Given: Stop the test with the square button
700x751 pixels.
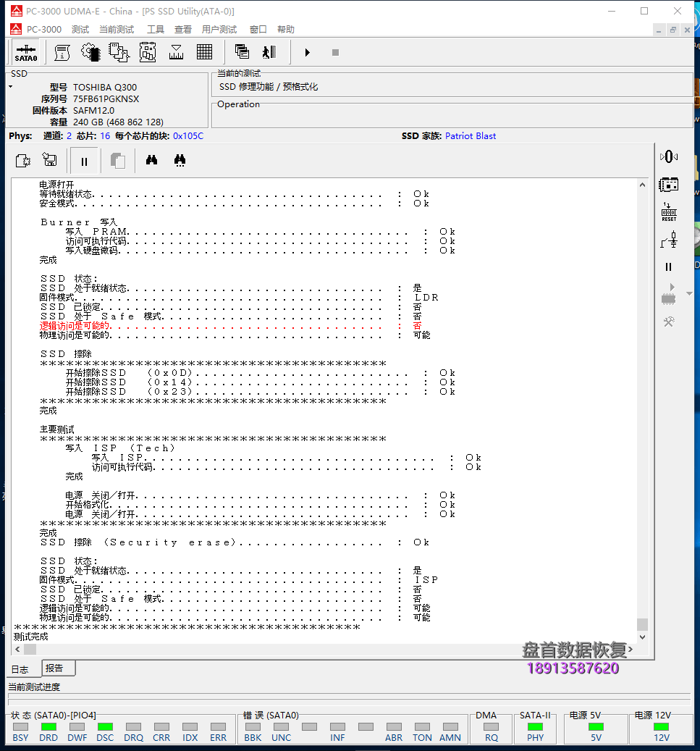Looking at the screenshot, I should [x=335, y=52].
